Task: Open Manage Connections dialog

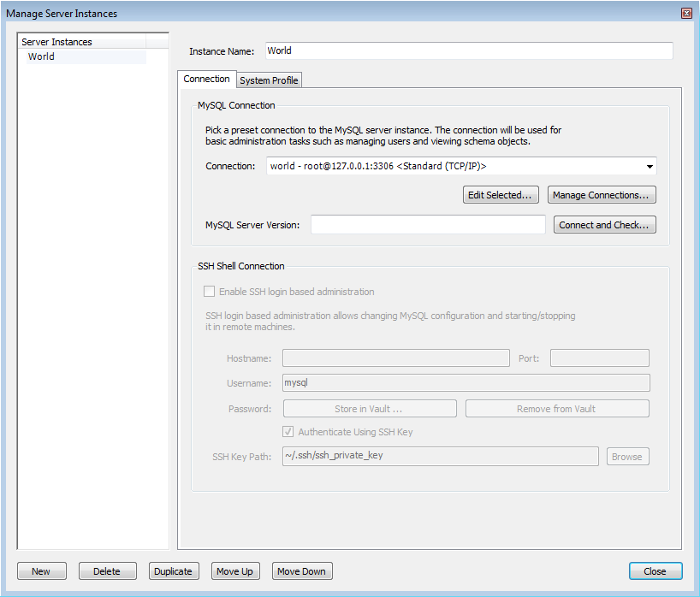Action: coord(602,194)
